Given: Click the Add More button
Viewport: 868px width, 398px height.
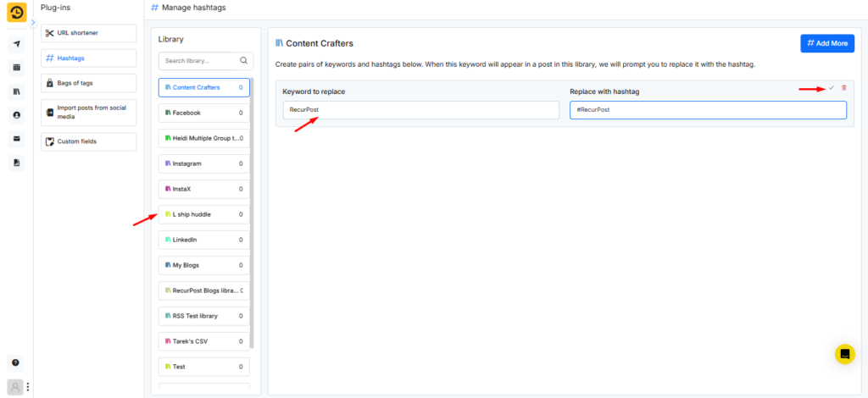Looking at the screenshot, I should coord(827,43).
